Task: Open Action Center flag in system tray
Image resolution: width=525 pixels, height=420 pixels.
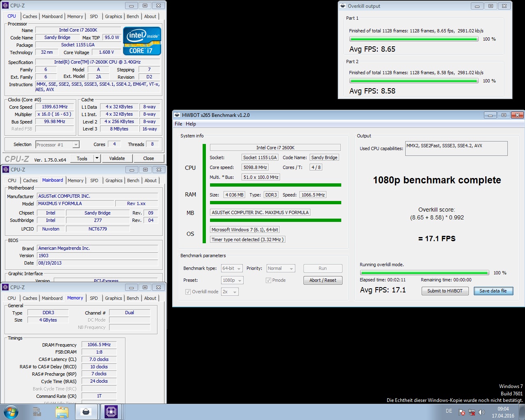Action: [x=462, y=412]
